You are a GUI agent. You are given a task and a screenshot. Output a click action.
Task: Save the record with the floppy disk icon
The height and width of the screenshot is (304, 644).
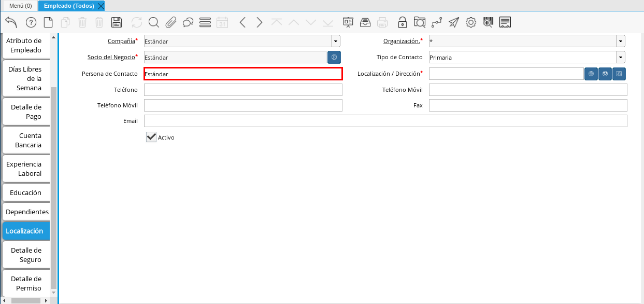click(x=117, y=22)
